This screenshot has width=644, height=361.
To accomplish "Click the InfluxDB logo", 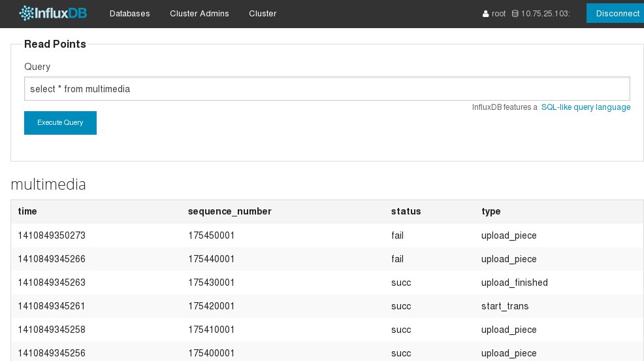I will (53, 13).
